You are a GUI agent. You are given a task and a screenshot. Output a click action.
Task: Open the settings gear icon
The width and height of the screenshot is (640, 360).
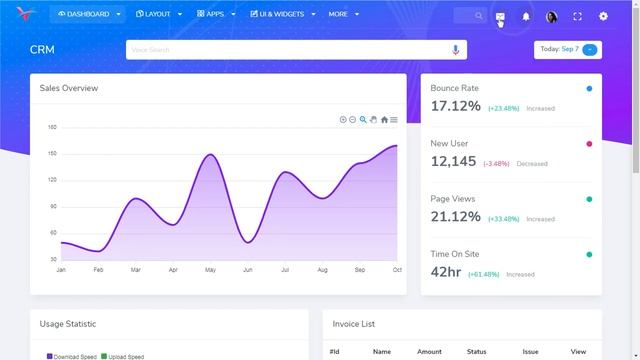603,16
